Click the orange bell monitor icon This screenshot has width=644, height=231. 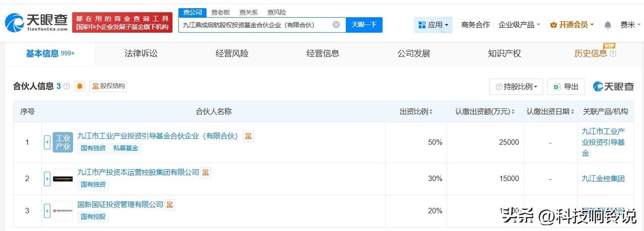(x=79, y=87)
